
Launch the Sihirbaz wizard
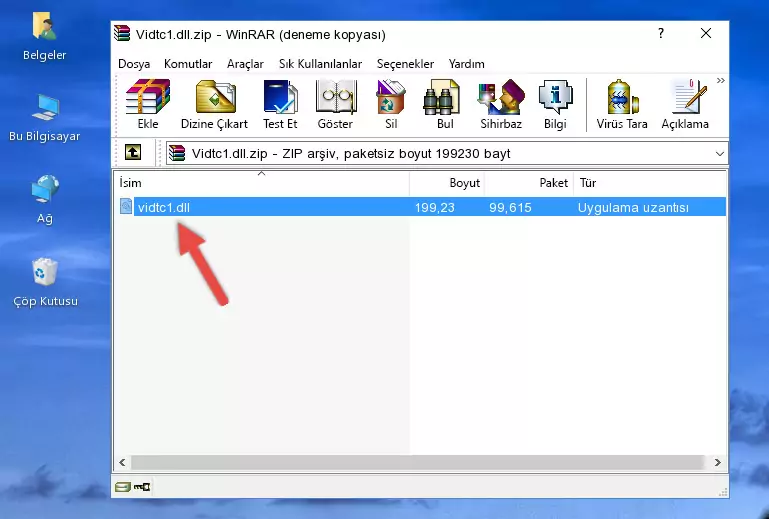501,104
